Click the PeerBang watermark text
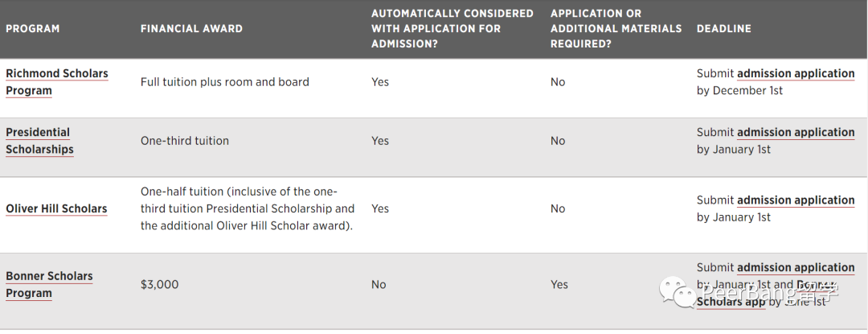 [769, 292]
